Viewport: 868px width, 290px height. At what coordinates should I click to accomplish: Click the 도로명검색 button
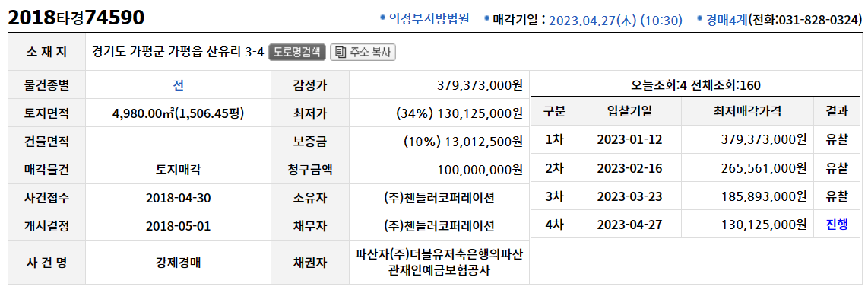tap(297, 52)
